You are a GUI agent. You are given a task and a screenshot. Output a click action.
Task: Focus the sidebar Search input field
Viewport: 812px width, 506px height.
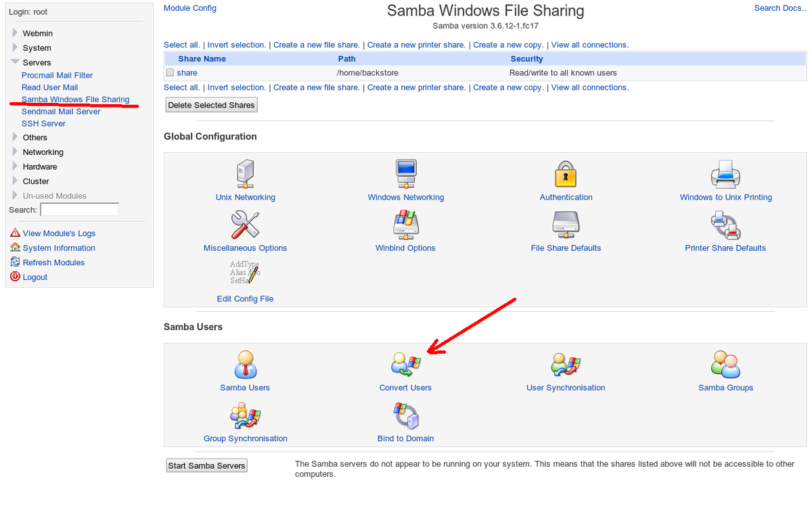[79, 210]
